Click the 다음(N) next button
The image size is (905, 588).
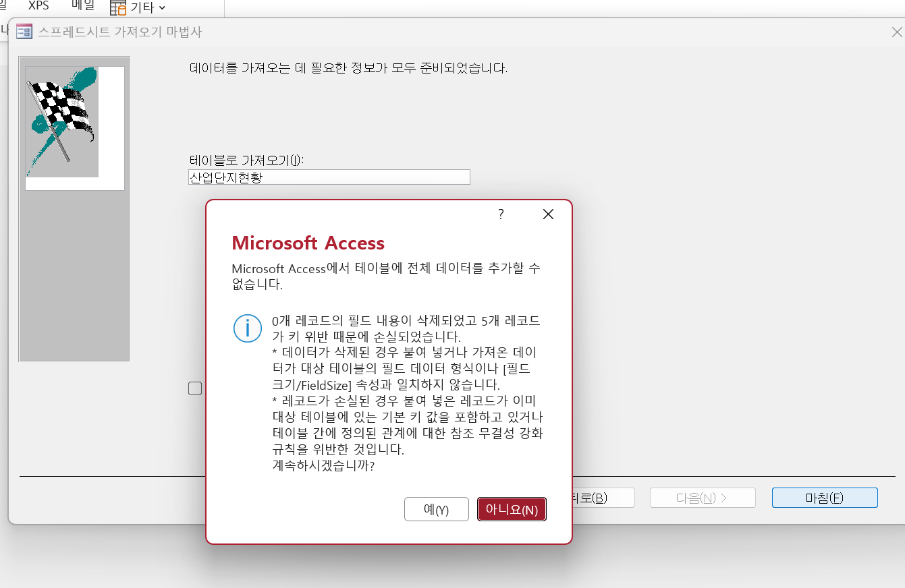[x=702, y=498]
